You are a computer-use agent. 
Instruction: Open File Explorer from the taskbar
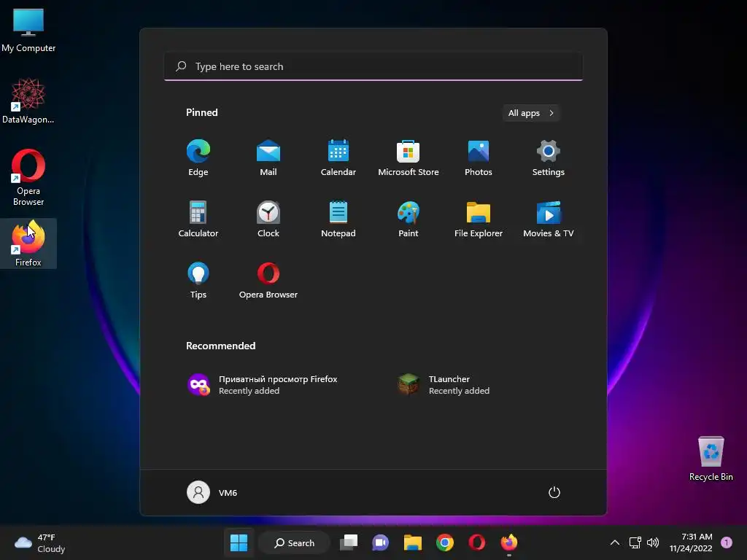pos(413,542)
